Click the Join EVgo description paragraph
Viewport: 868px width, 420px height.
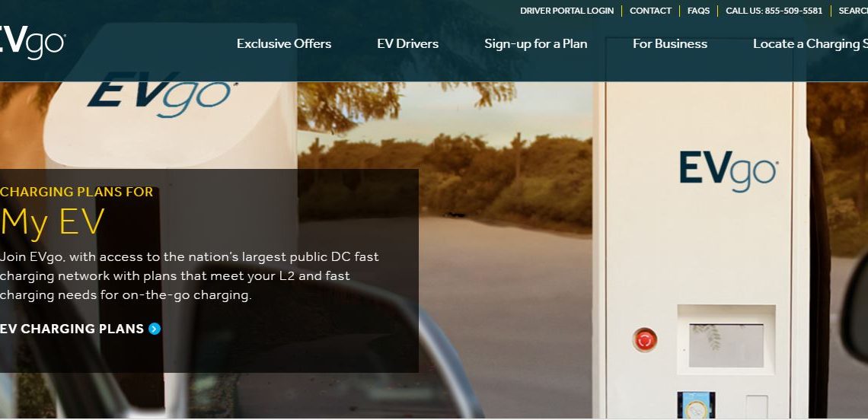tap(190, 275)
